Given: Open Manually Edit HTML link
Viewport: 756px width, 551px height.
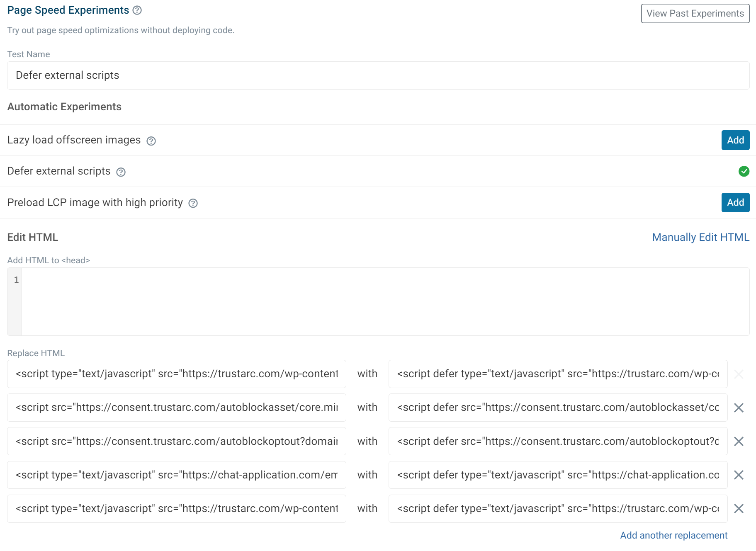Looking at the screenshot, I should 700,237.
